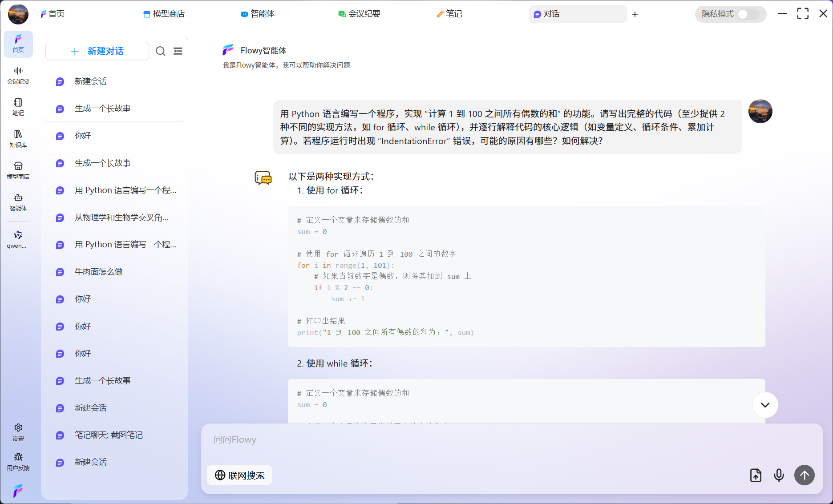Start a new chat with 新建对话
833x504 pixels.
pyautogui.click(x=97, y=51)
